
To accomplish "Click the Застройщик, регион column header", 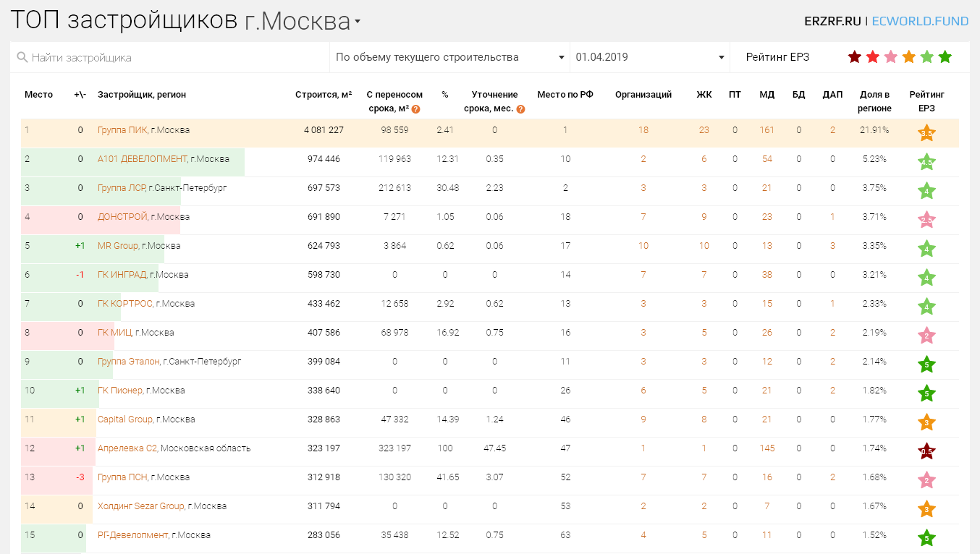I will (142, 95).
